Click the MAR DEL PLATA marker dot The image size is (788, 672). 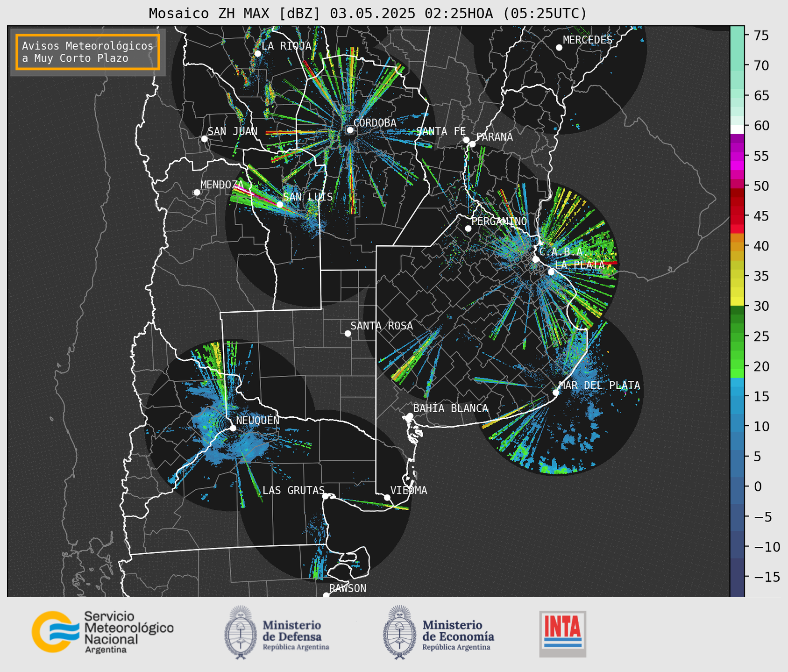coord(556,393)
